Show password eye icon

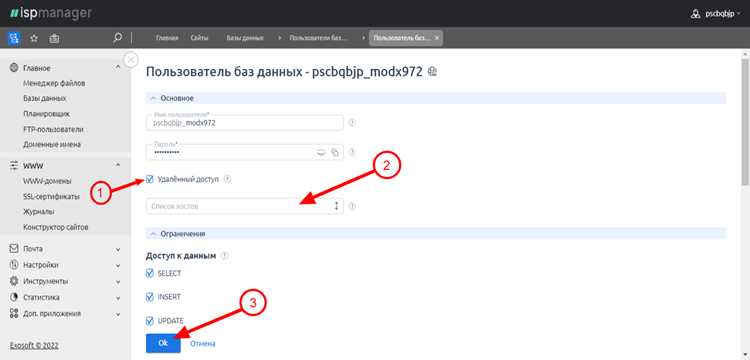(321, 153)
